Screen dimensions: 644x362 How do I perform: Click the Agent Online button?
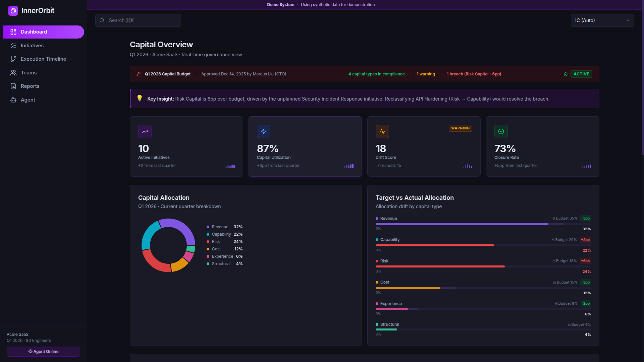tap(43, 352)
